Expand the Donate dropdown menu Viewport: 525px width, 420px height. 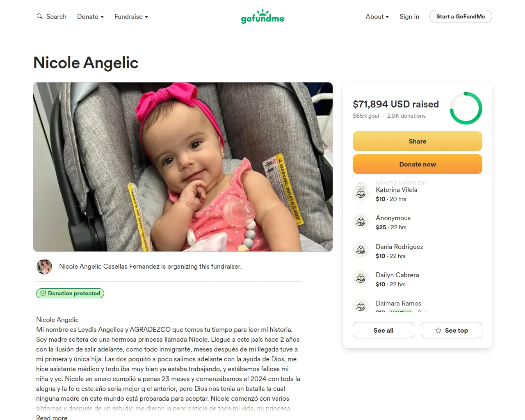[x=90, y=16]
